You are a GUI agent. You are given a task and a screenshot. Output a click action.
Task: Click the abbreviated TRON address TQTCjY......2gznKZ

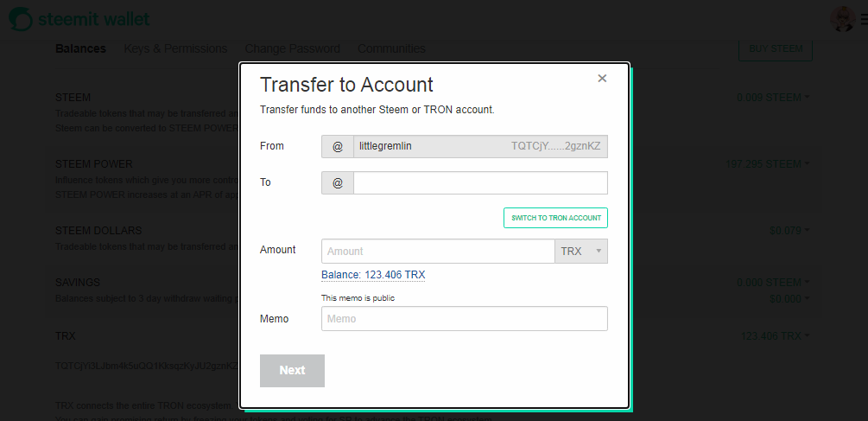pyautogui.click(x=556, y=146)
